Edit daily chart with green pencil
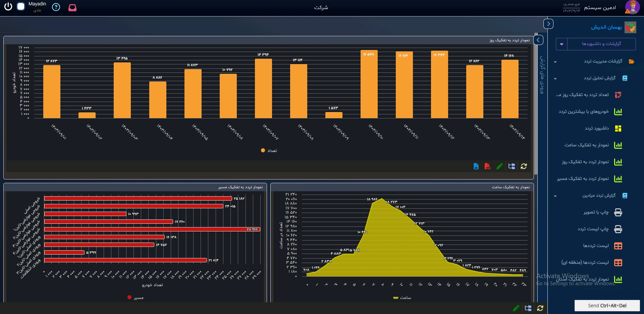The height and width of the screenshot is (314, 644). tap(499, 166)
